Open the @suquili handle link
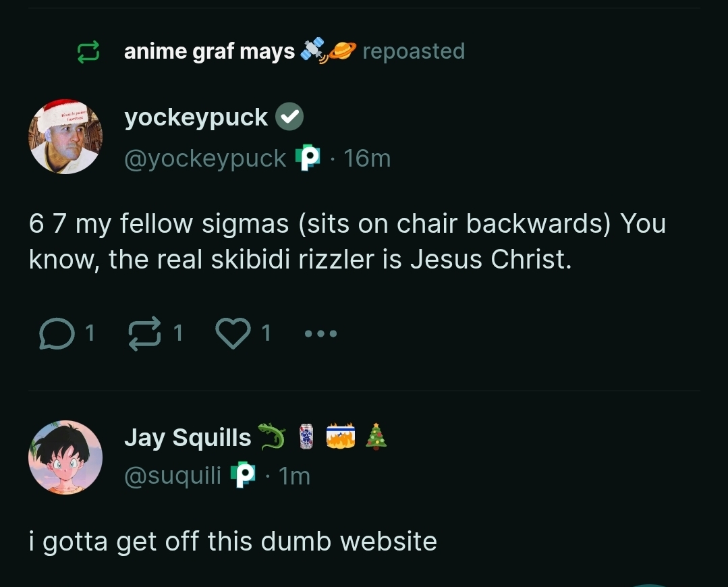Viewport: 728px width, 587px height. click(173, 476)
